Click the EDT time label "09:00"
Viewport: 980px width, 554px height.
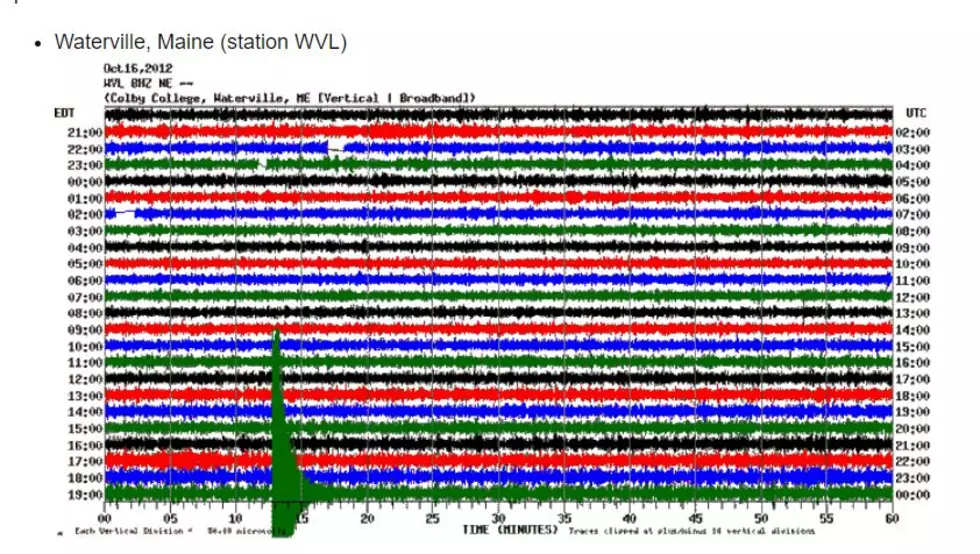[x=85, y=330]
